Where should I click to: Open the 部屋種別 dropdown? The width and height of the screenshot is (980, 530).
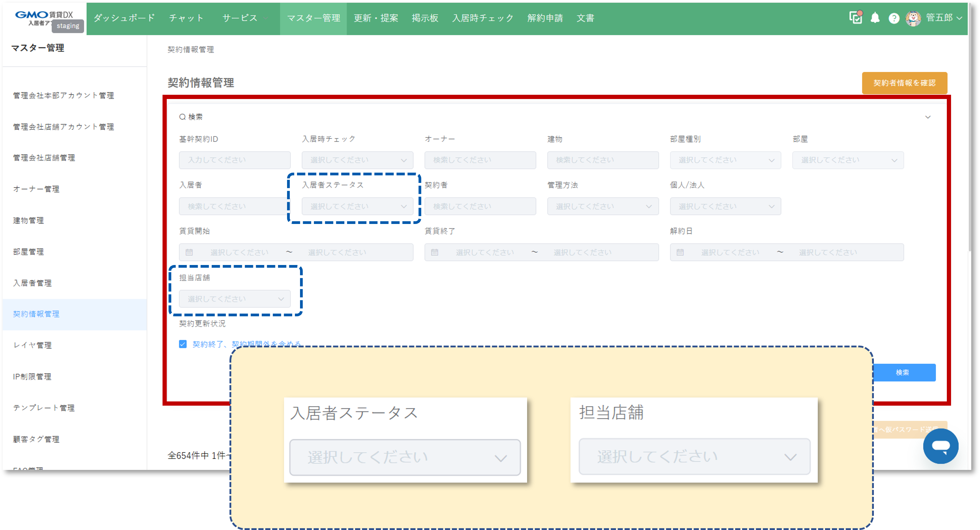pos(725,160)
